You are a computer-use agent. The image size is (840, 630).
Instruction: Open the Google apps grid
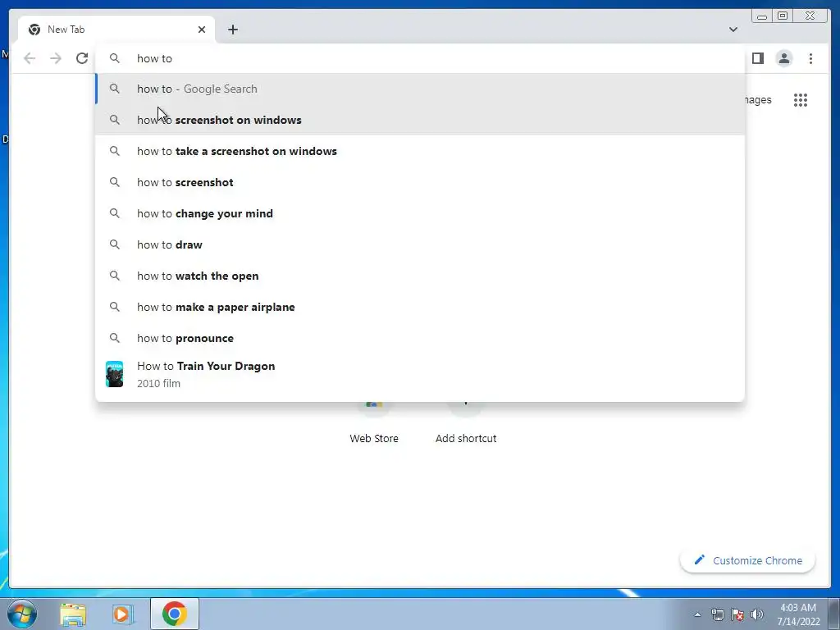(x=801, y=100)
